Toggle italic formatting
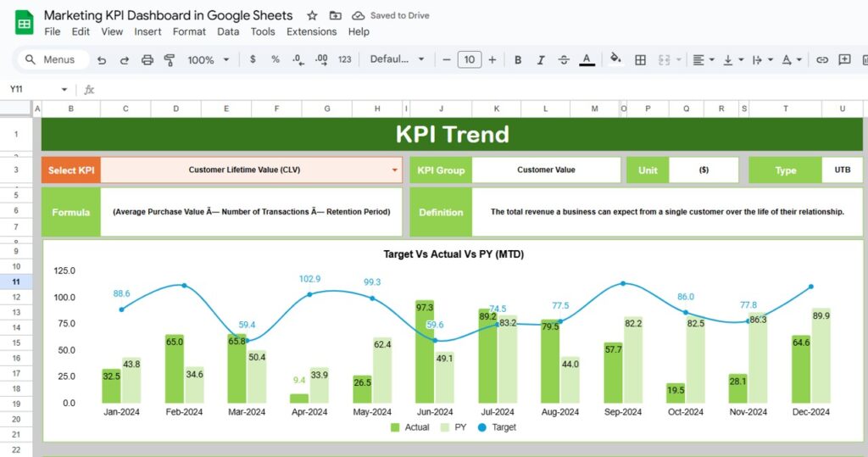The height and width of the screenshot is (457, 868). click(541, 60)
